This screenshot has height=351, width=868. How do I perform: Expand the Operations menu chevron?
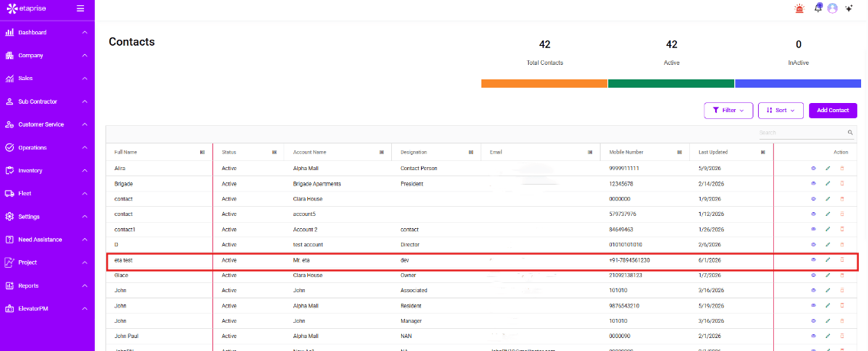(85, 147)
